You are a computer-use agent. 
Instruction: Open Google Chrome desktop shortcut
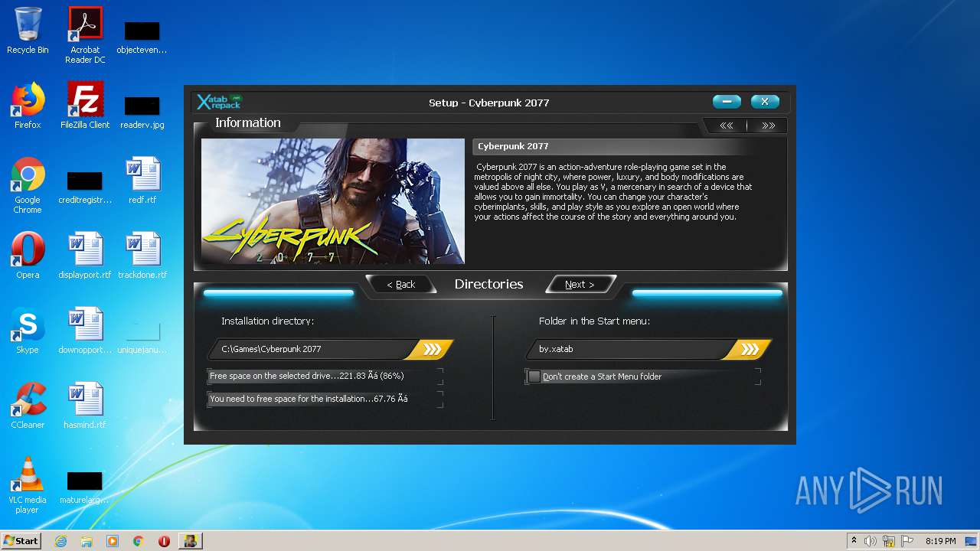coord(28,185)
